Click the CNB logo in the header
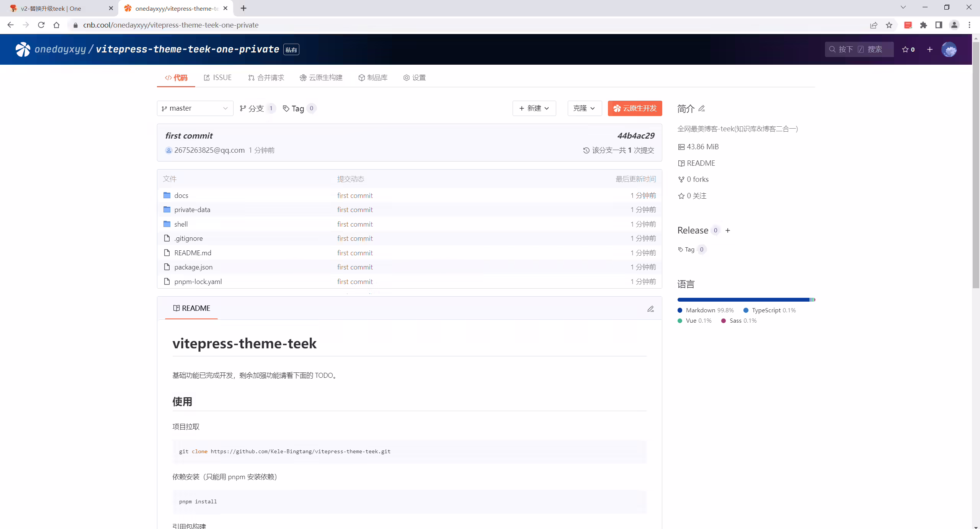980x529 pixels. 23,49
